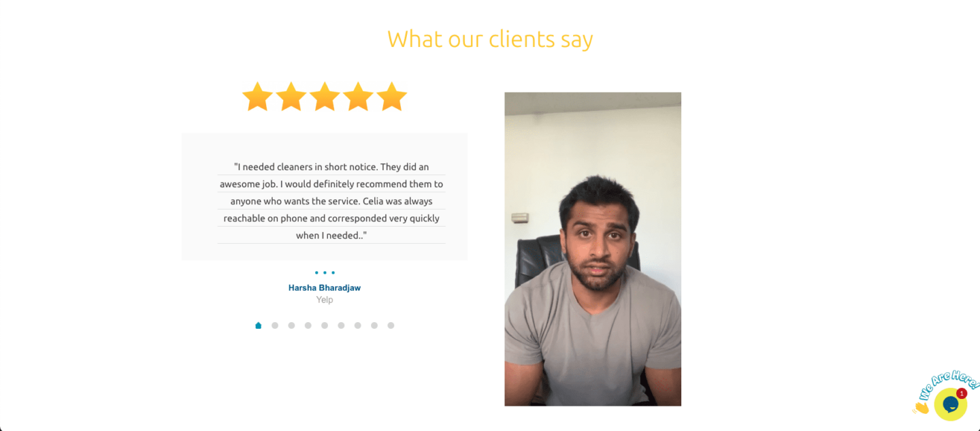
Task: Switch to the second testimonial carousel dot
Action: 275,325
